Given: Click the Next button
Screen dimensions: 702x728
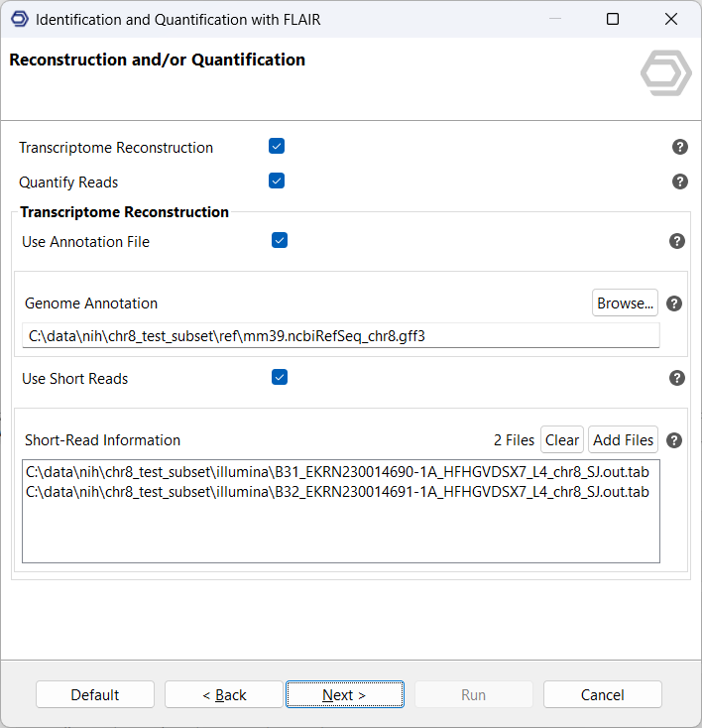Looking at the screenshot, I should click(344, 695).
